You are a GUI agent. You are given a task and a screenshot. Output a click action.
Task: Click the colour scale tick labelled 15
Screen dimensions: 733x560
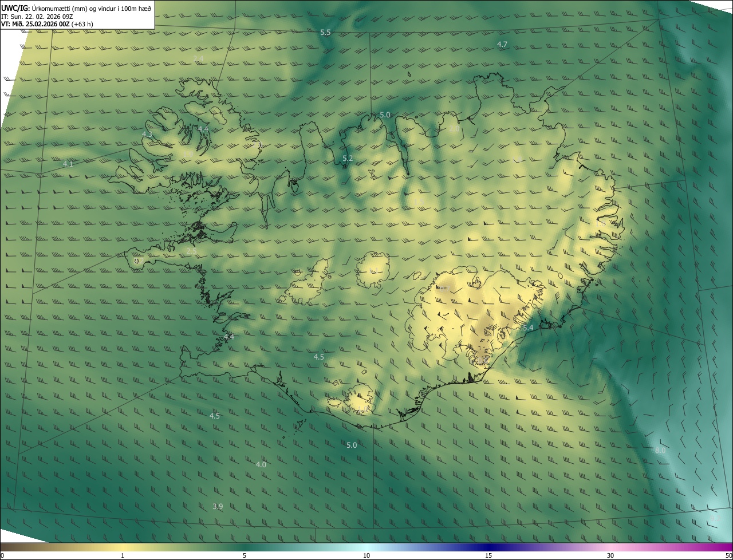(x=488, y=555)
